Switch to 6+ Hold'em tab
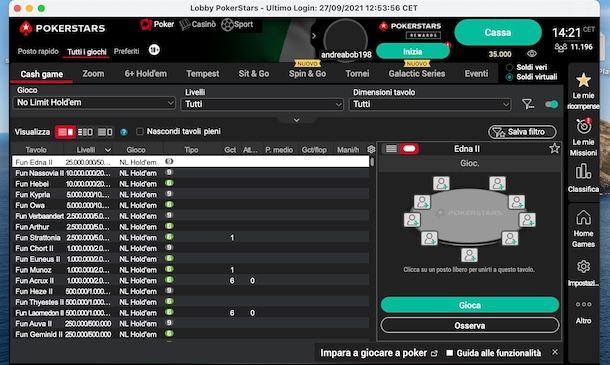The image size is (610, 365). 145,74
